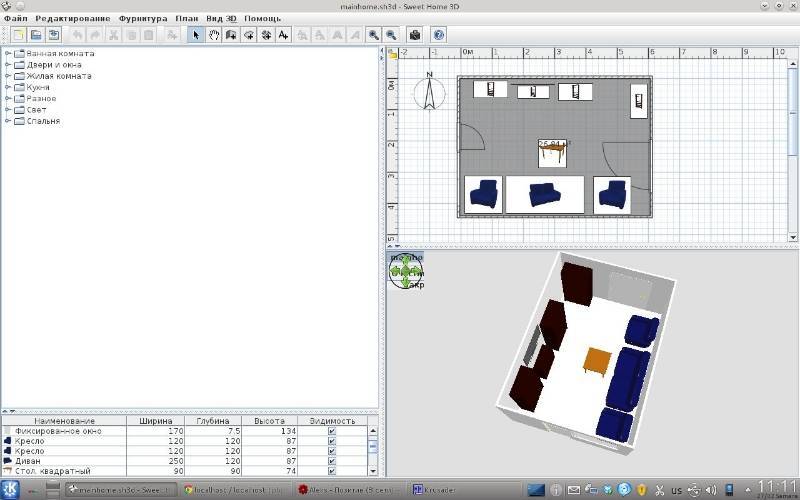Uncheck visibility for Фиксированное окно row
This screenshot has width=800, height=500.
(332, 431)
